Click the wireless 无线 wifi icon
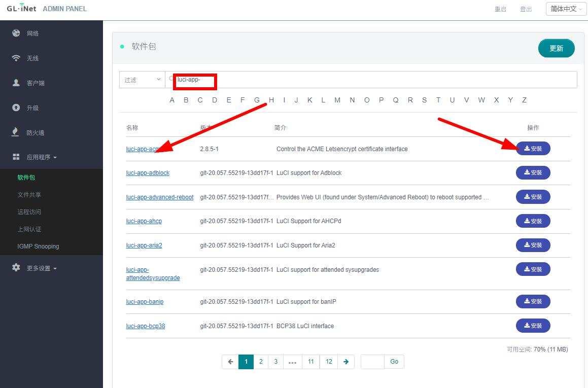 coord(16,58)
